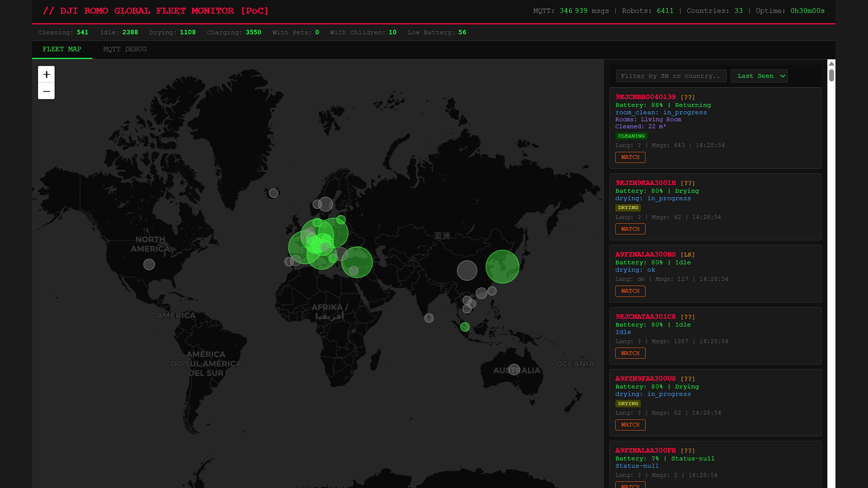The width and height of the screenshot is (868, 488).
Task: Click the gray marker near India's southern tip
Action: [x=429, y=318]
